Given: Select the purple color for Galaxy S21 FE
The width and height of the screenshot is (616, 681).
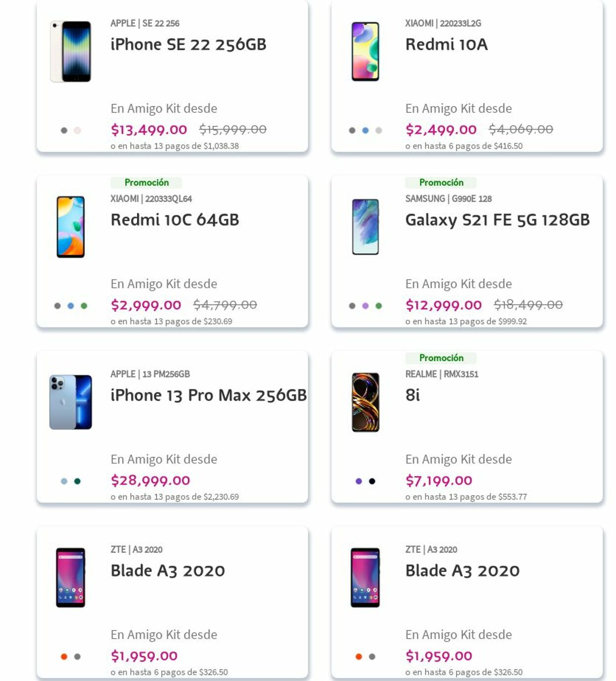Looking at the screenshot, I should [x=365, y=306].
